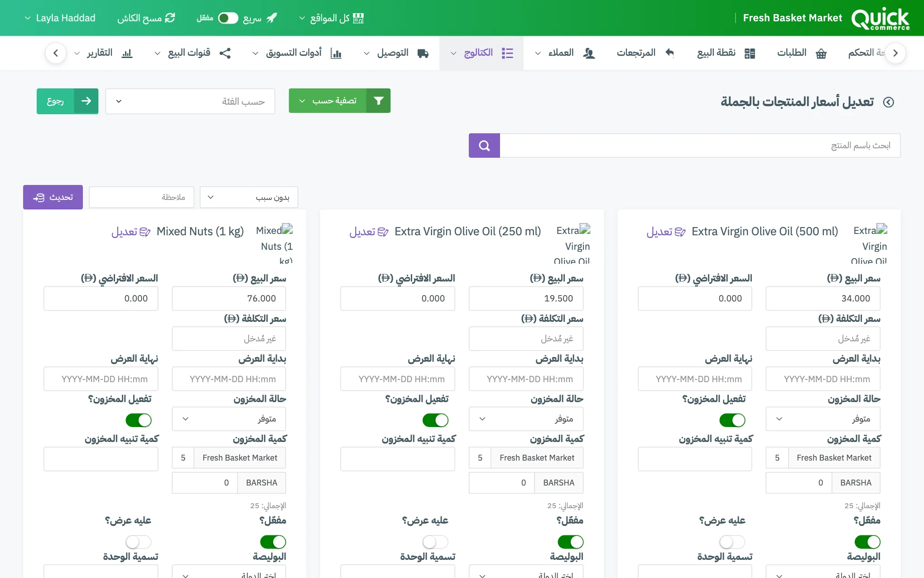Click the back circle arrow beside page title
924x578 pixels.
click(x=889, y=102)
